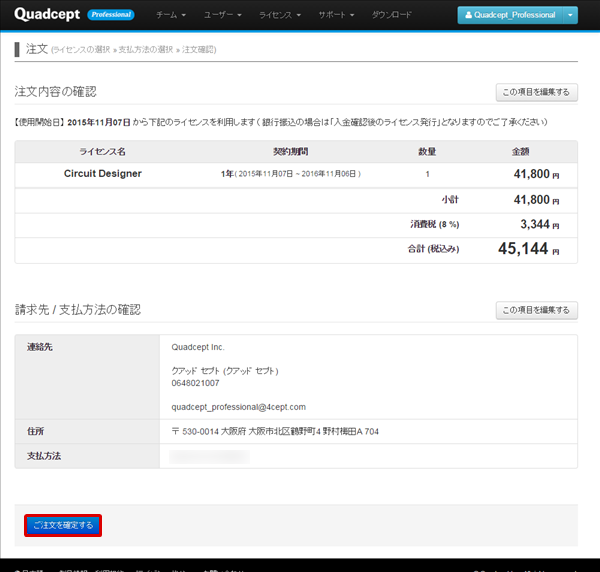Viewport: 600px width, 572px height.
Task: Click the quantity value 1
Action: 427,174
